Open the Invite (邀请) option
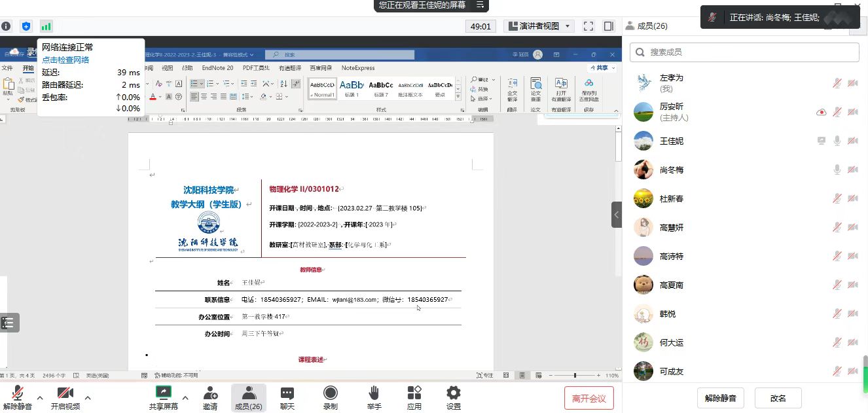 coord(210,397)
